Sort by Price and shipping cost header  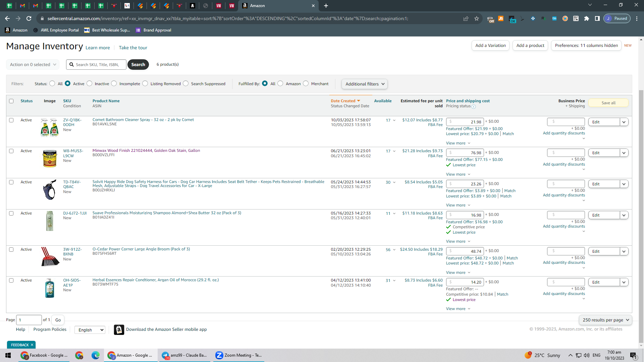[468, 101]
